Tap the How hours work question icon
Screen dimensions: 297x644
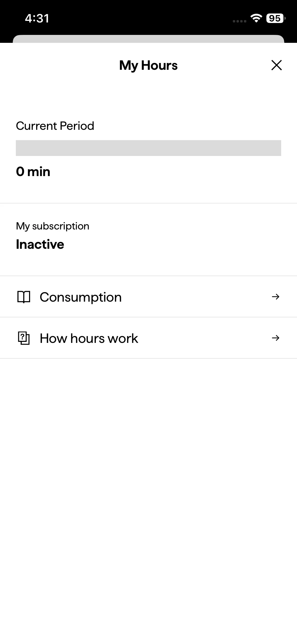tap(24, 338)
